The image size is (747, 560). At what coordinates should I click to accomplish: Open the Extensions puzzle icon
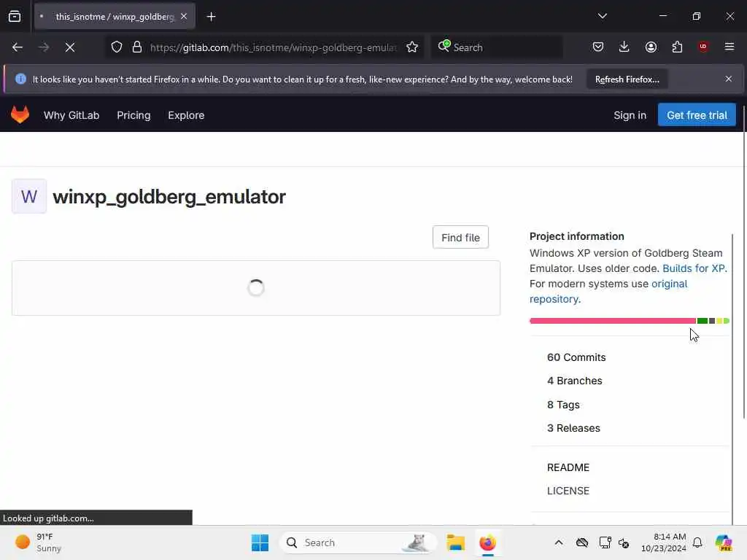pyautogui.click(x=677, y=47)
